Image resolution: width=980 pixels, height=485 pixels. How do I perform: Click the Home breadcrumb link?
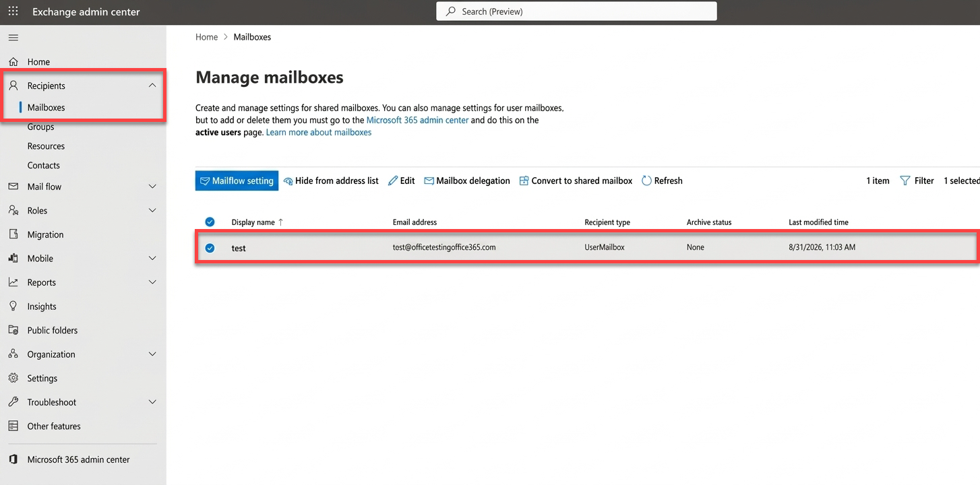[x=206, y=37]
